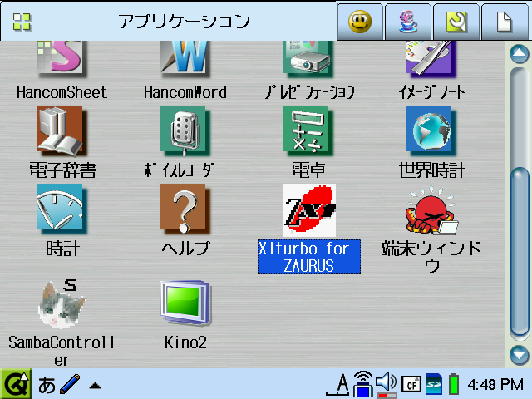Viewport: 532px width, 399px height.
Task: Click the 'HancomWord' label text
Action: click(x=185, y=92)
